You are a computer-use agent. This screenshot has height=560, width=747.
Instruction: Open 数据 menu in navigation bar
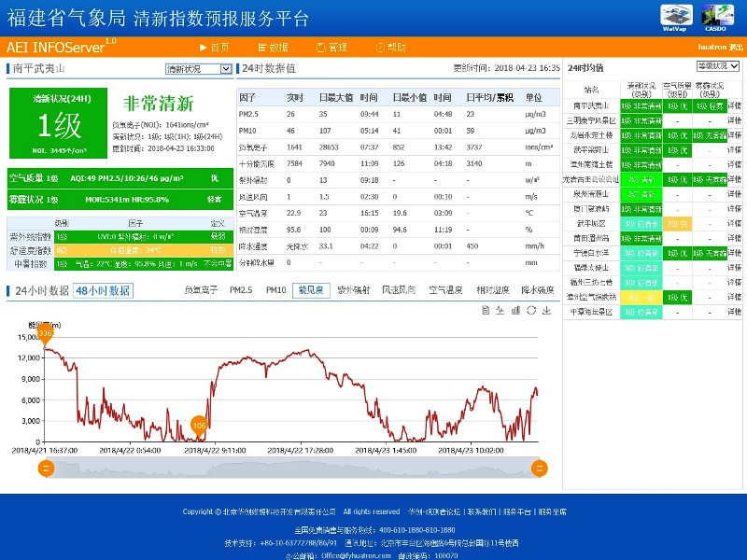(273, 47)
